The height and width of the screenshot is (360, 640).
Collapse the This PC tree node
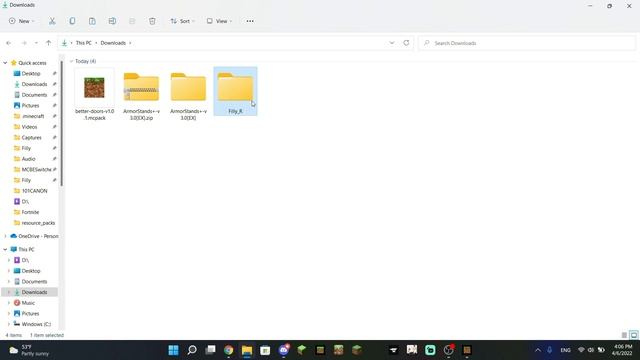(5, 249)
